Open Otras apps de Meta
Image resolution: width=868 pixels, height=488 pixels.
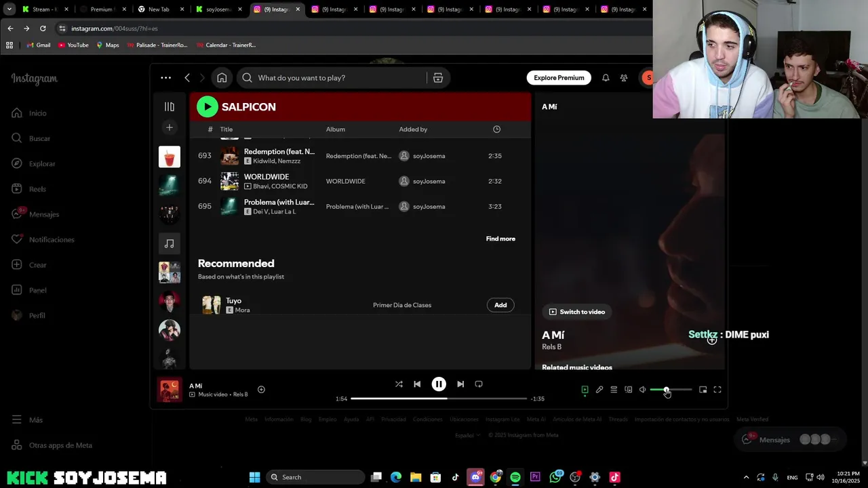tap(52, 445)
